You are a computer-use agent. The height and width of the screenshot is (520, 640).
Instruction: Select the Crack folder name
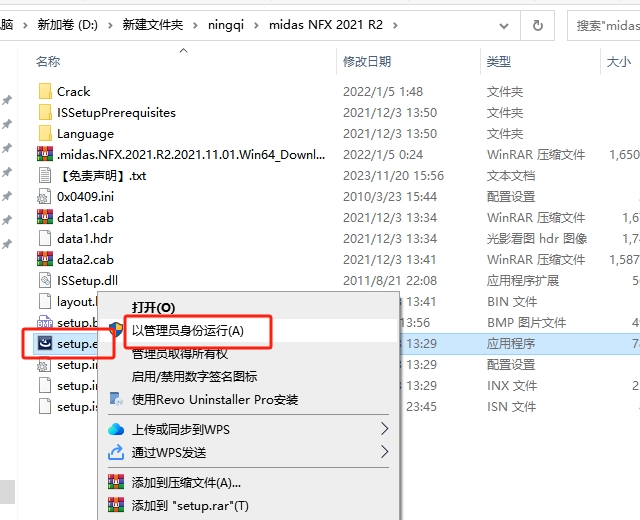(x=73, y=91)
